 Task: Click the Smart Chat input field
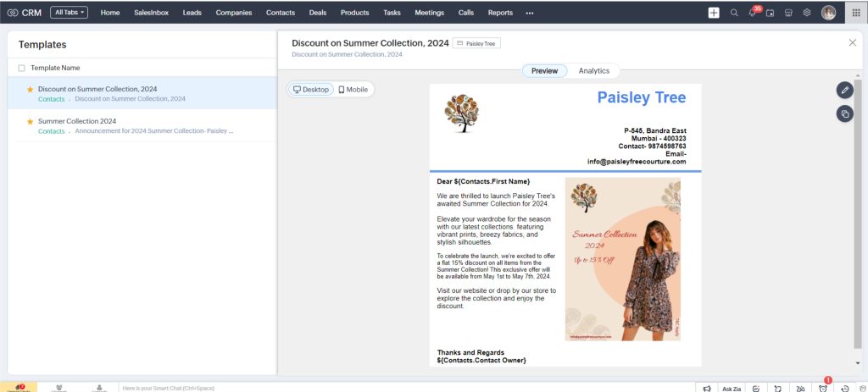pyautogui.click(x=407, y=388)
